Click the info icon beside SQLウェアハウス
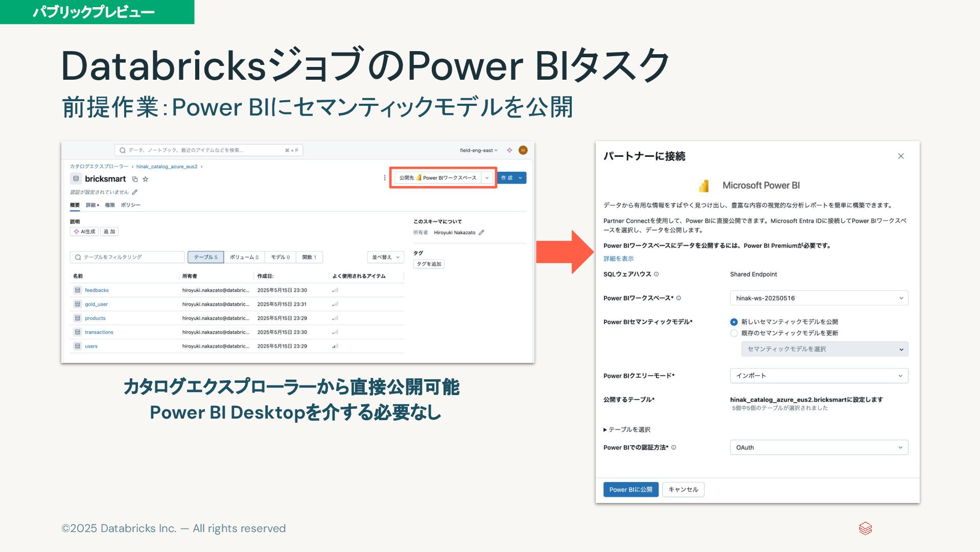Screen dimensions: 980x552 pyautogui.click(x=657, y=274)
